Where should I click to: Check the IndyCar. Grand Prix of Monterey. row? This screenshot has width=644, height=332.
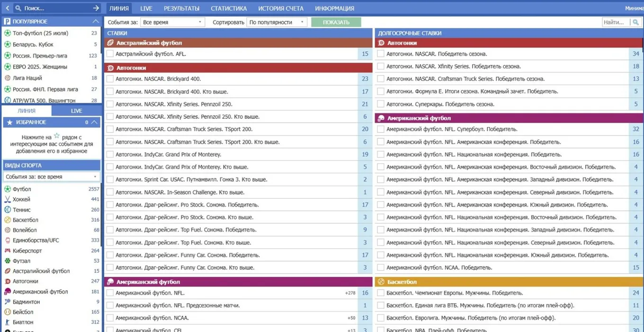[x=110, y=154]
